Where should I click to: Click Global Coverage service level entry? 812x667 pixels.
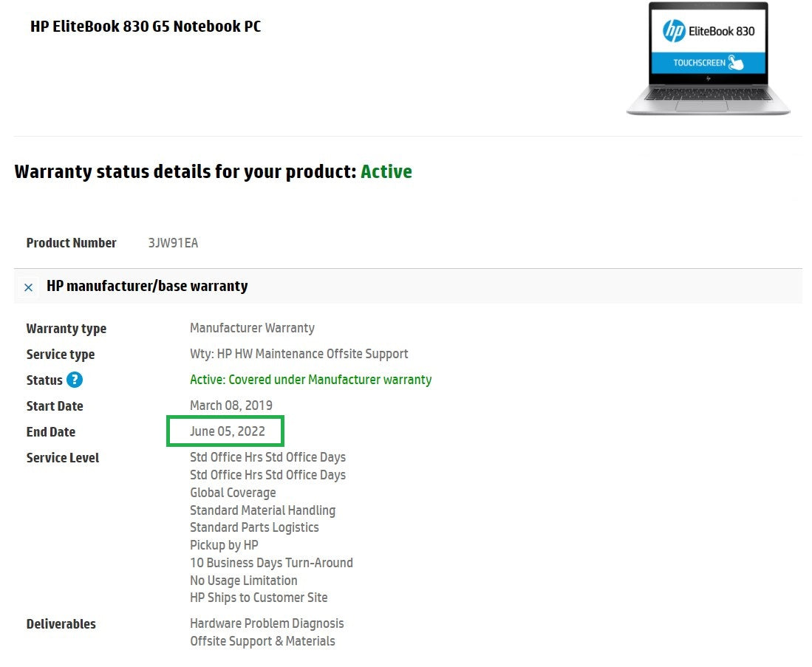tap(233, 493)
